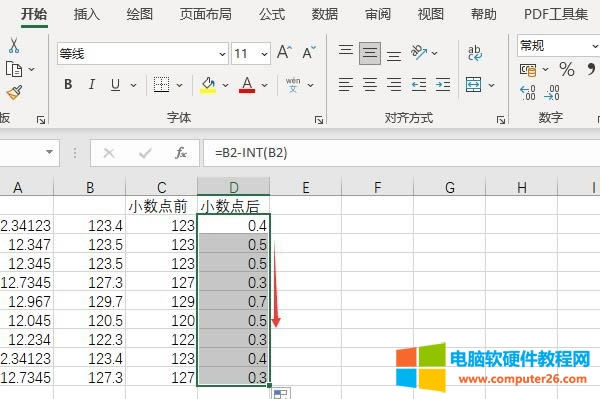Click the Increase Indent icon
The image size is (600, 399).
tap(443, 85)
